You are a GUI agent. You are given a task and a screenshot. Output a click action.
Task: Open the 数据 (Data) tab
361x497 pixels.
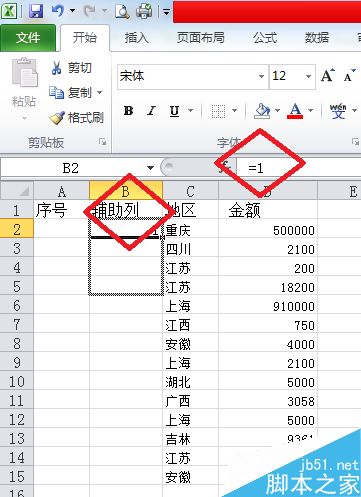317,38
